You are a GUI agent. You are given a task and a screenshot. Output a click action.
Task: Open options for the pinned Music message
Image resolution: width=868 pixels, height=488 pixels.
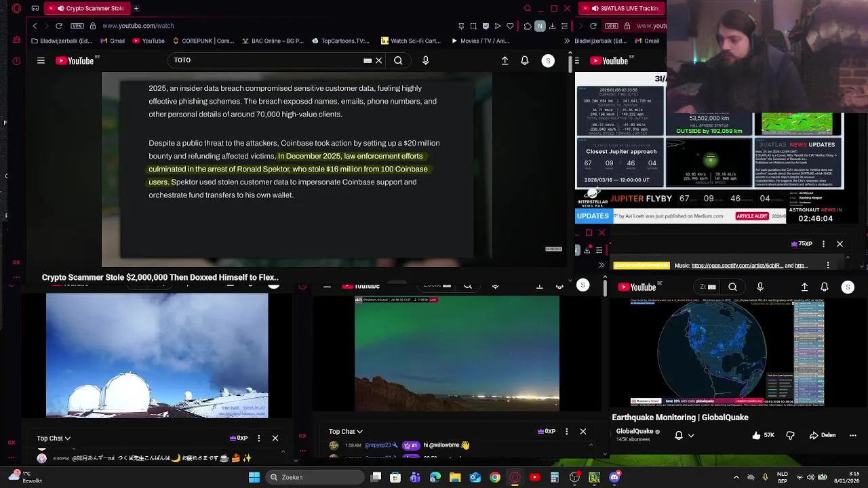[828, 266]
